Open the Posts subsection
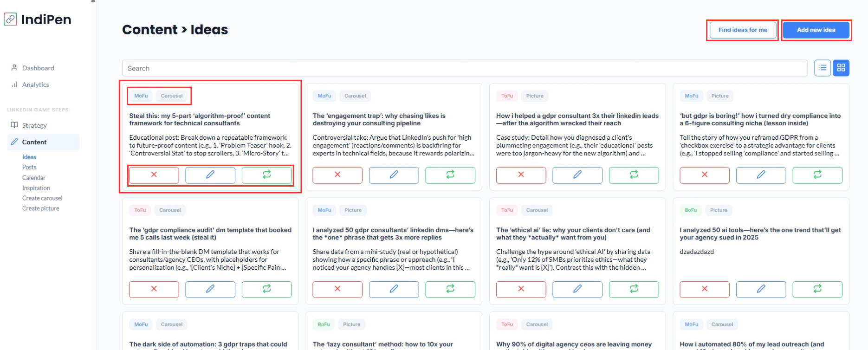The height and width of the screenshot is (350, 868). tap(29, 167)
